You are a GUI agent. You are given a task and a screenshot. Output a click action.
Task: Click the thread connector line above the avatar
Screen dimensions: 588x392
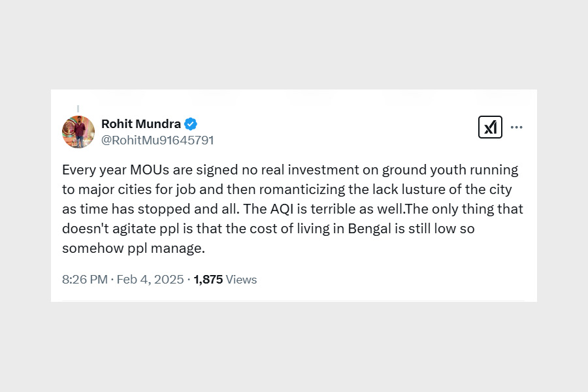coord(78,109)
